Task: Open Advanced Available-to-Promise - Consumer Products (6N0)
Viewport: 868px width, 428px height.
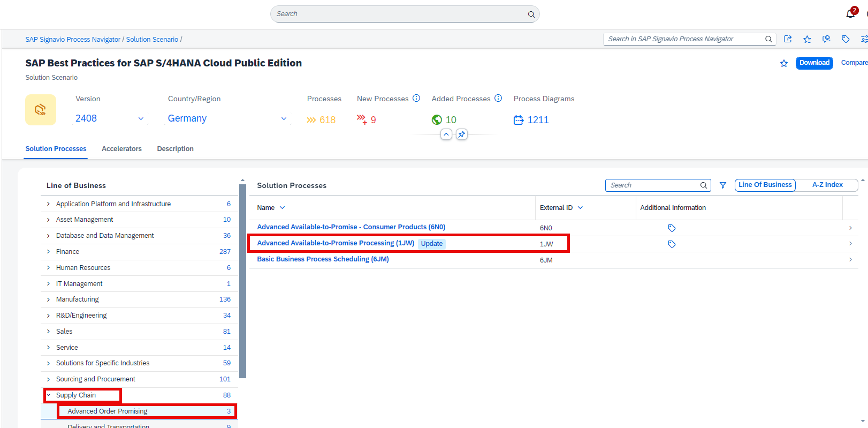Action: (x=351, y=227)
